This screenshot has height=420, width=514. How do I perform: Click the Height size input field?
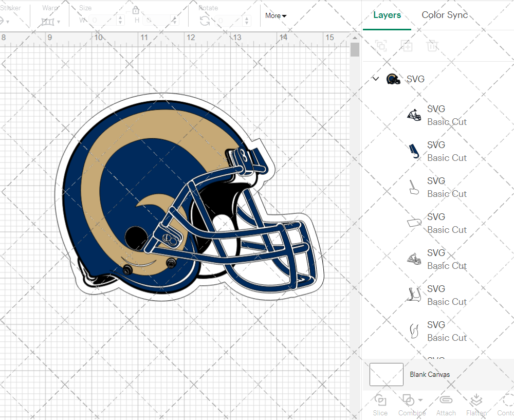[158, 21]
